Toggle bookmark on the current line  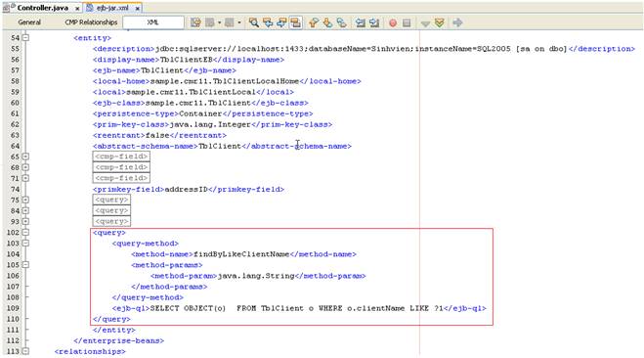[x=341, y=22]
